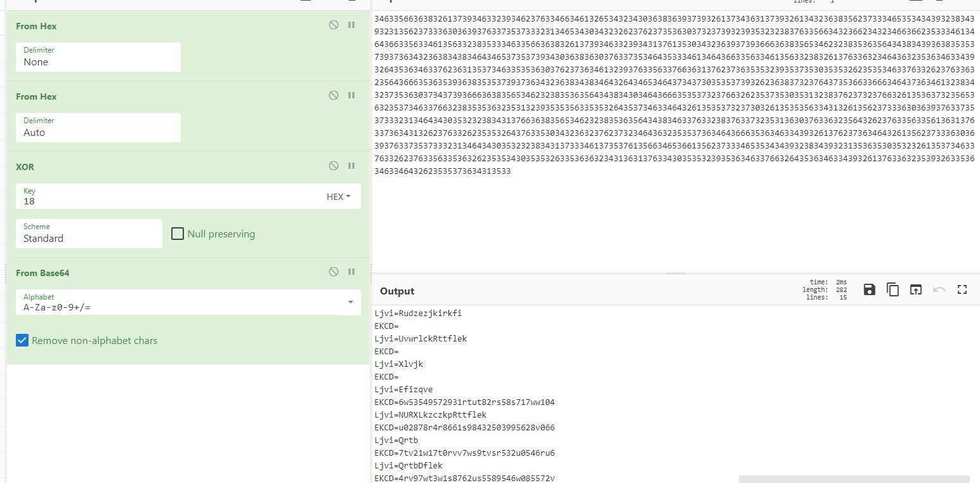This screenshot has height=483, width=980.
Task: Disable the XOR operation
Action: coord(334,166)
